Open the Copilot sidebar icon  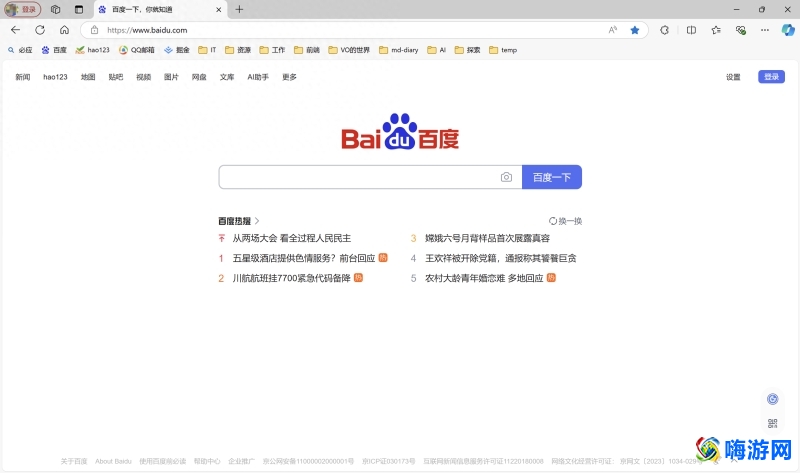[788, 30]
